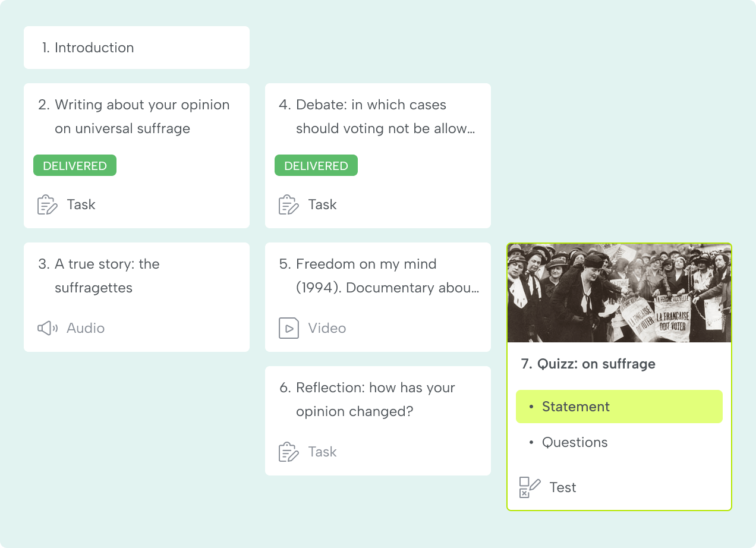Open the suffragettes Audio label
Screen dimensions: 756x548
(x=87, y=327)
